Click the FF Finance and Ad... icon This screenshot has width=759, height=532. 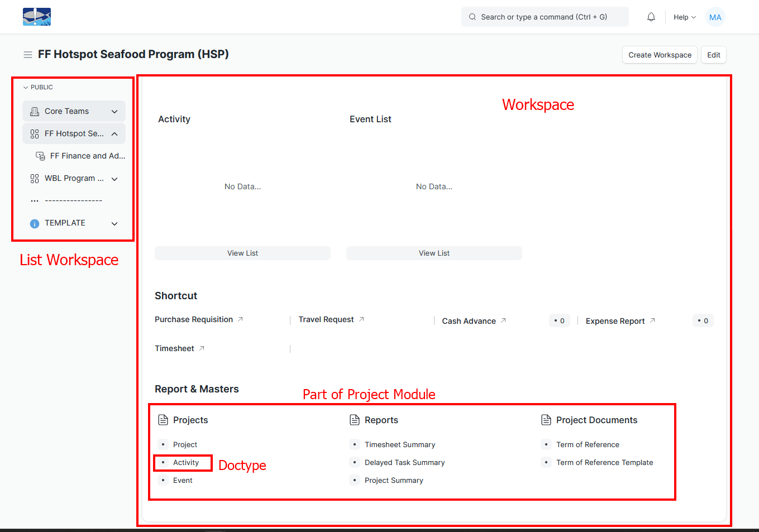tap(40, 156)
